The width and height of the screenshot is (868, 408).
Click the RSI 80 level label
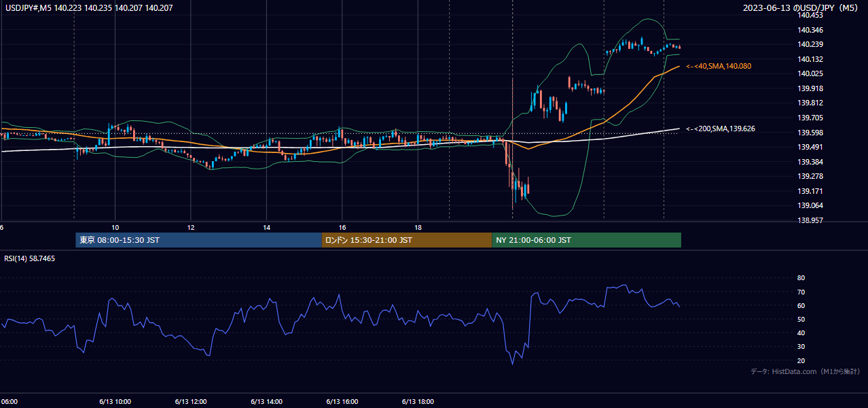tap(801, 278)
